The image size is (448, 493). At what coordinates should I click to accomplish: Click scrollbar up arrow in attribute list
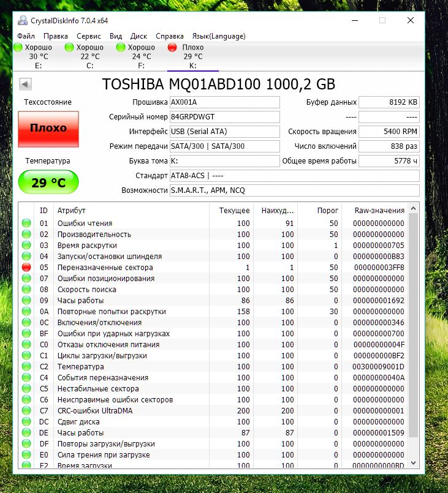[414, 208]
